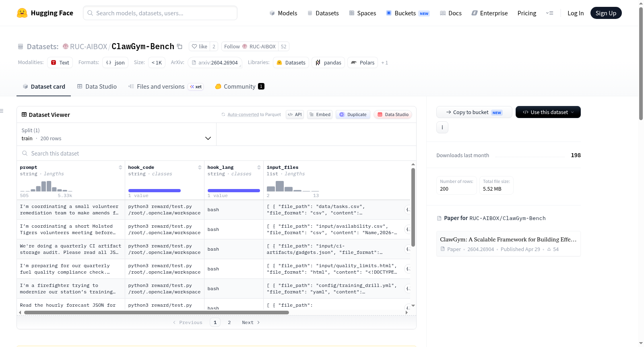Viewport: 644px width, 347px height.
Task: Open the extra navigation menu beside Pricing
Action: 549,13
